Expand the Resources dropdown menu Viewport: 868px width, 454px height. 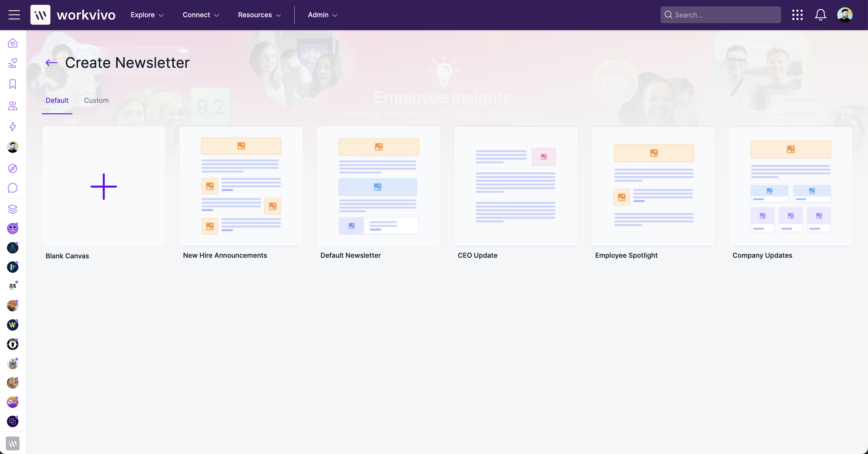click(259, 15)
